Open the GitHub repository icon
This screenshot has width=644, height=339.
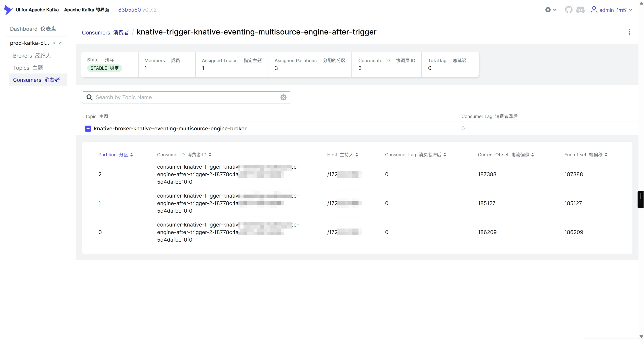click(x=569, y=10)
